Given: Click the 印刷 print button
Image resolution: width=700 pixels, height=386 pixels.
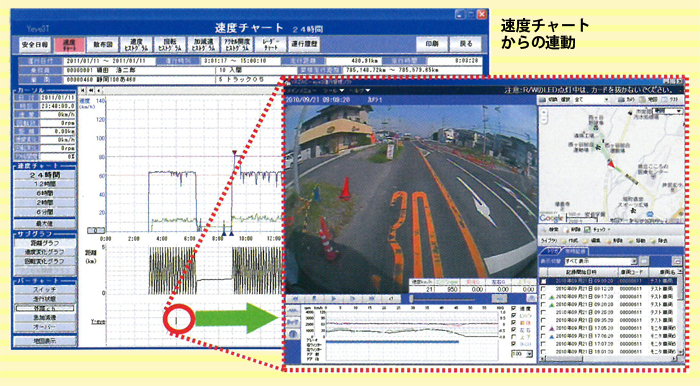Looking at the screenshot, I should pyautogui.click(x=431, y=44).
